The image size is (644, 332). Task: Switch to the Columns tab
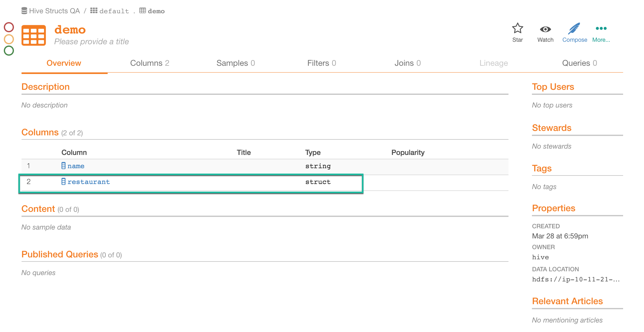pyautogui.click(x=150, y=63)
